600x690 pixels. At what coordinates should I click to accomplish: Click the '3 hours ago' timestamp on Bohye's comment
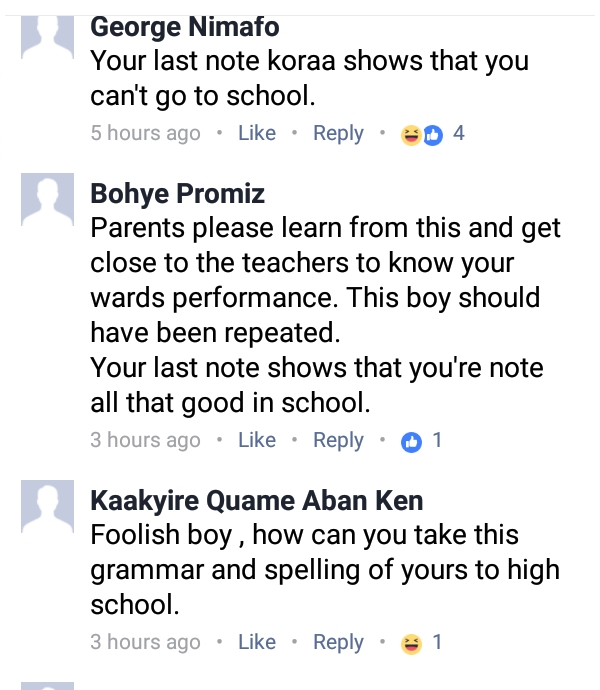pyautogui.click(x=145, y=440)
